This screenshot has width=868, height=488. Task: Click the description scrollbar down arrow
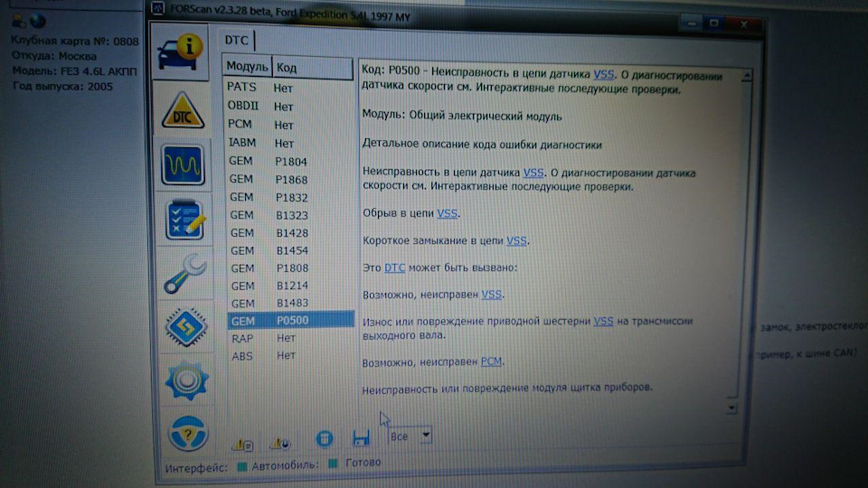[731, 408]
